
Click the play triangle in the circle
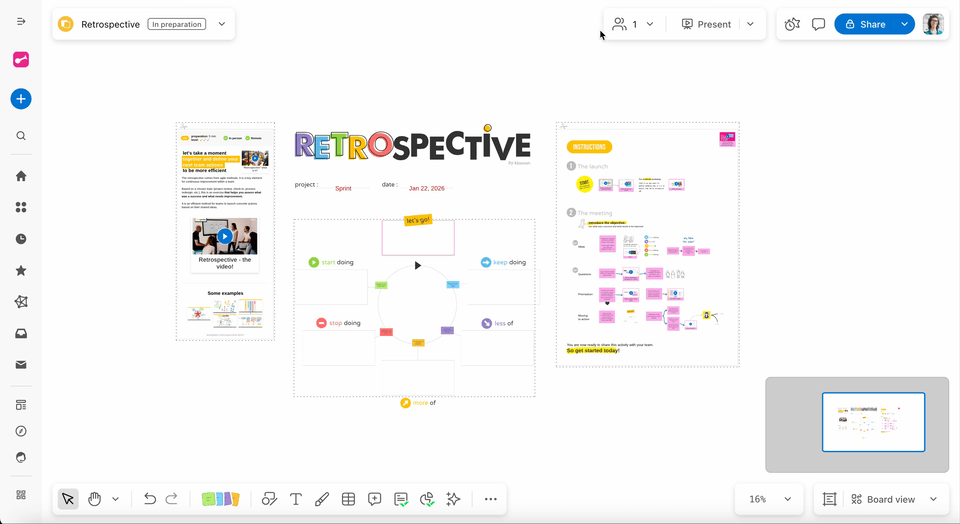[x=418, y=266]
